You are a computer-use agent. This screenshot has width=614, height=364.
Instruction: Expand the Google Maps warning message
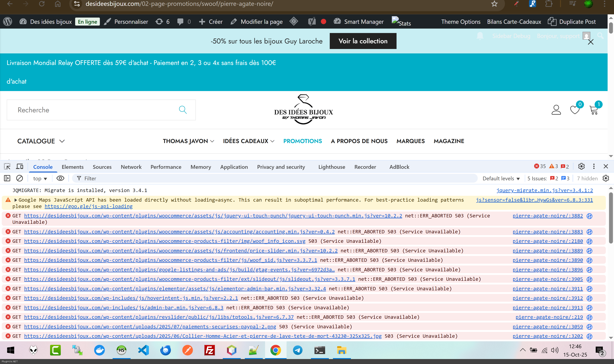(16, 200)
